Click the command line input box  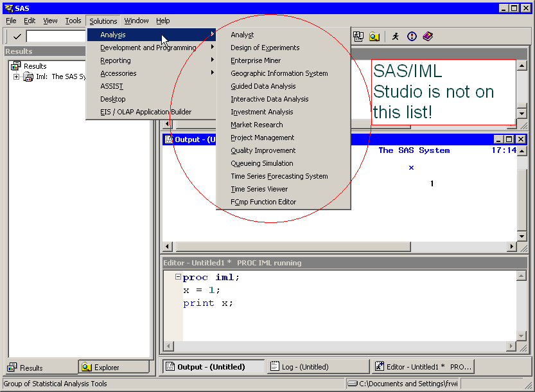[x=56, y=36]
